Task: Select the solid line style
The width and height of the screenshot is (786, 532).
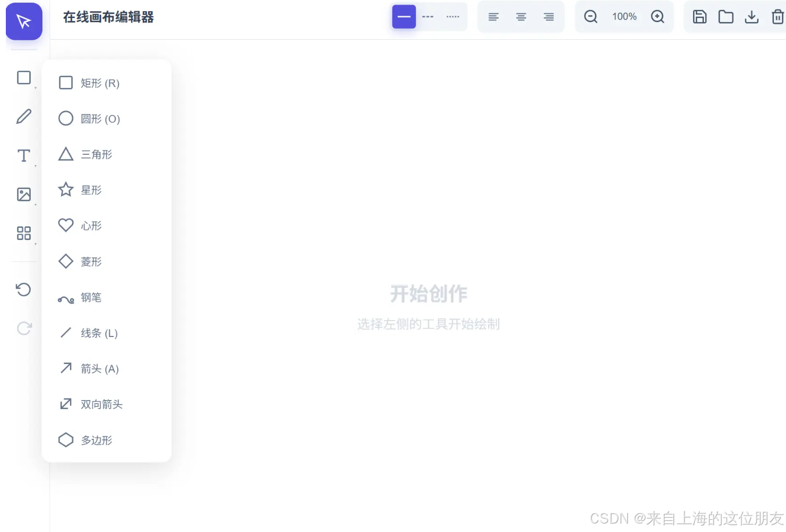Action: tap(404, 16)
